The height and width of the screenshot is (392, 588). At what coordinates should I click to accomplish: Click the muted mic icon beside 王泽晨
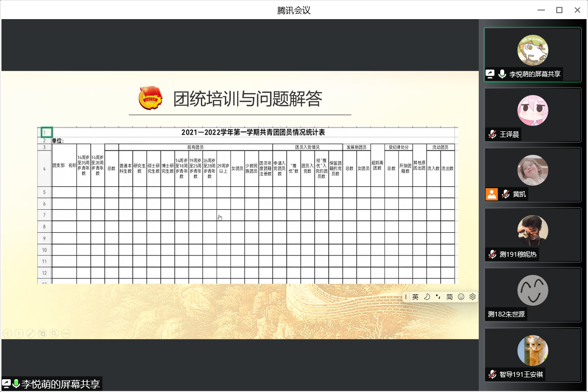(x=492, y=134)
